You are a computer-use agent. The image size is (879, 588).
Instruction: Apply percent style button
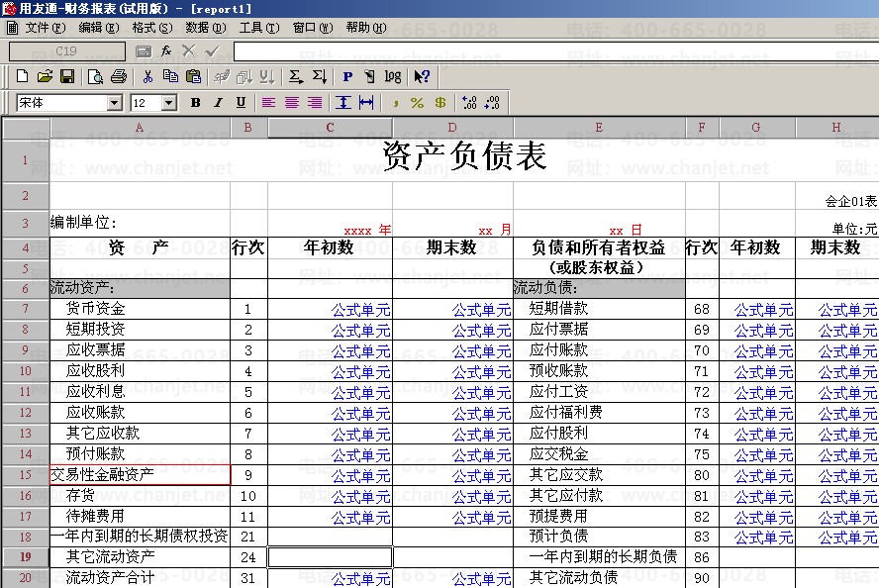point(417,103)
